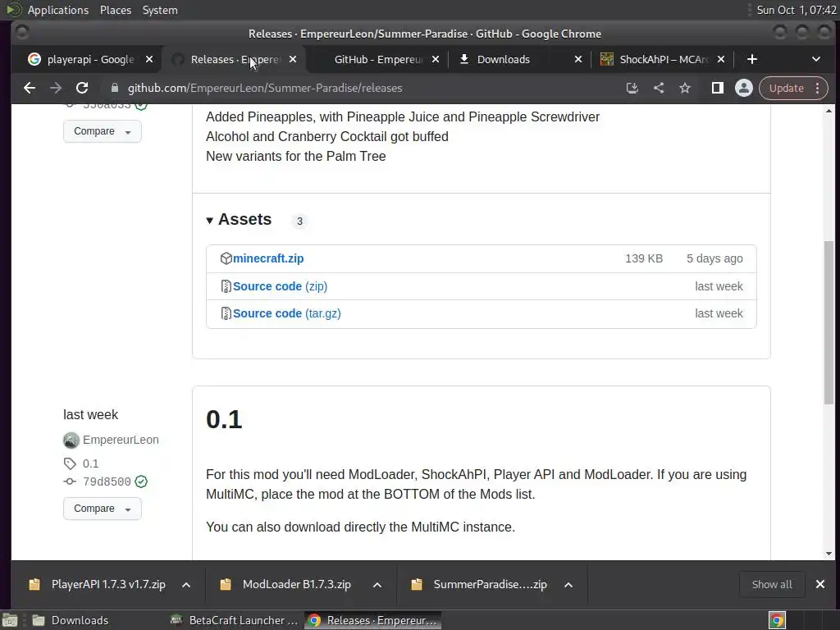The height and width of the screenshot is (630, 840).
Task: Open EmpereurLeon profile link
Action: coord(121,440)
